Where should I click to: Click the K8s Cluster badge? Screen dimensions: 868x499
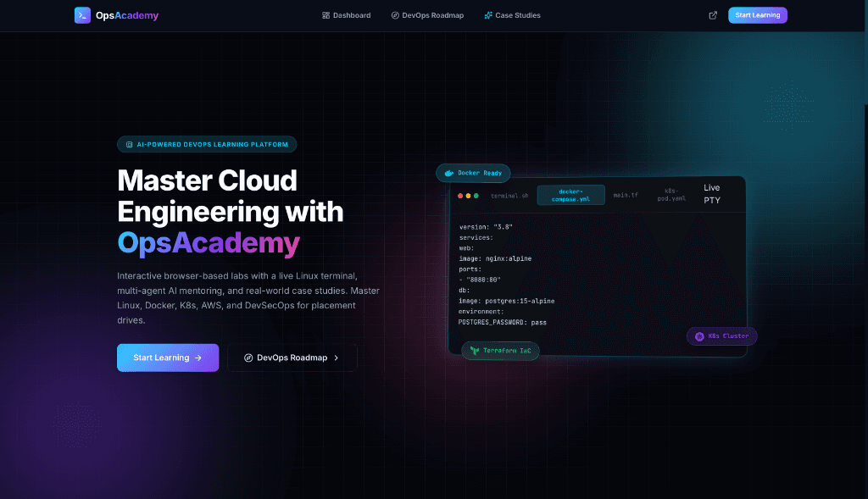pyautogui.click(x=722, y=336)
